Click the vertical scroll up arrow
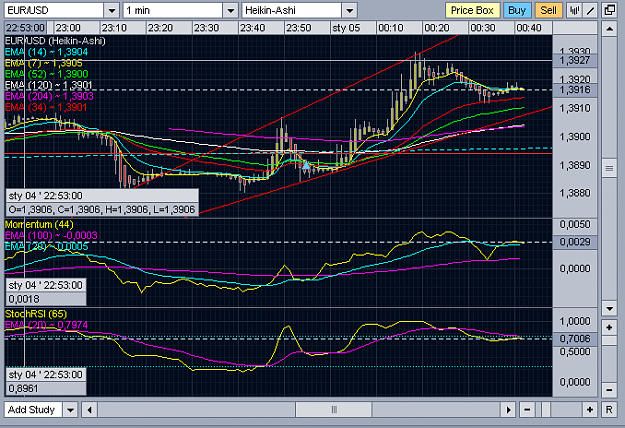 [x=609, y=29]
